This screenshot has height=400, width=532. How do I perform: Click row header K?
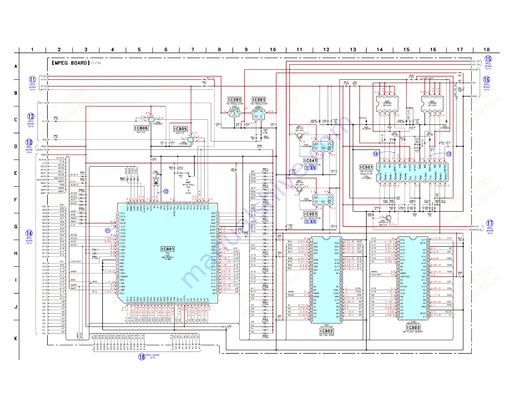click(x=16, y=339)
